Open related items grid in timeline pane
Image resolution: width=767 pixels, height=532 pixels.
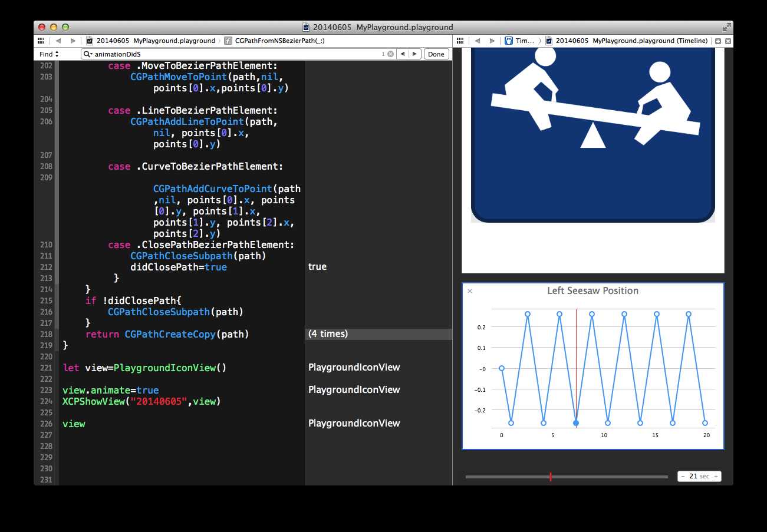click(460, 41)
